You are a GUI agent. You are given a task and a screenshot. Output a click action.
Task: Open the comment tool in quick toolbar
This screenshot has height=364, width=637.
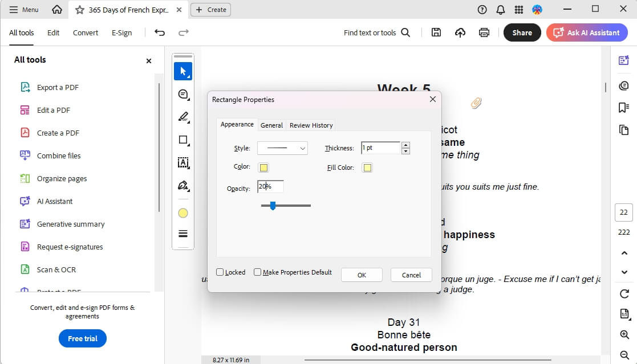point(183,94)
